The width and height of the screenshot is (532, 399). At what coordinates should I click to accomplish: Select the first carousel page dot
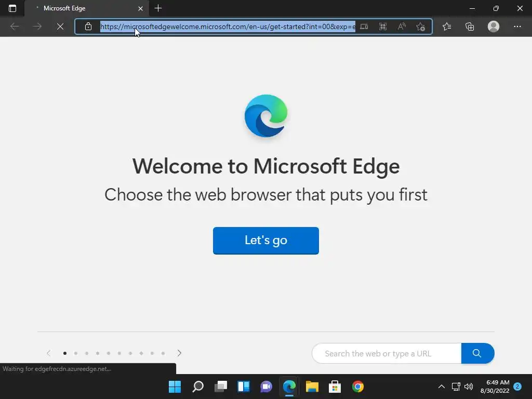(x=65, y=353)
